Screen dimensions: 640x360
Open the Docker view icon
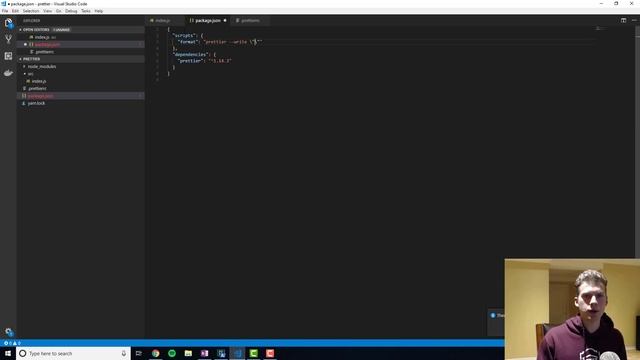click(x=8, y=73)
